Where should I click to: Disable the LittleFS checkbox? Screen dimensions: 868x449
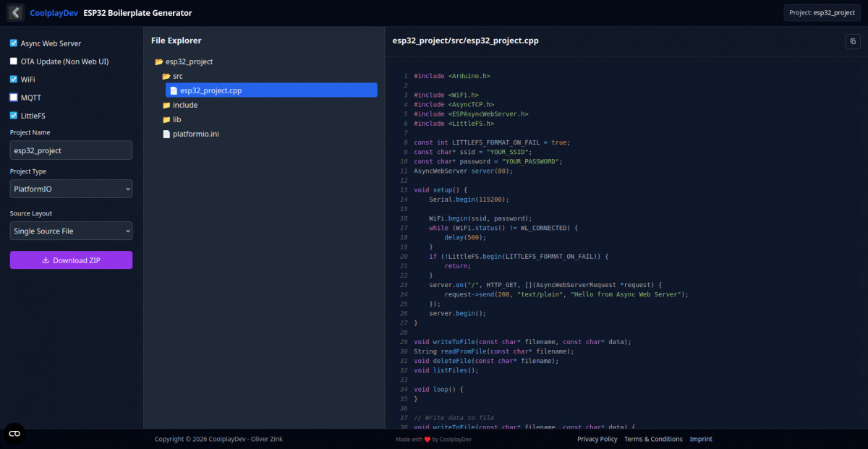(14, 116)
